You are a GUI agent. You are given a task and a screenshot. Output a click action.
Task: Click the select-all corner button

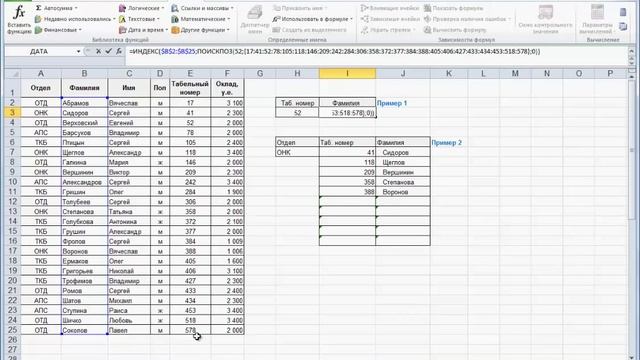tap(13, 74)
